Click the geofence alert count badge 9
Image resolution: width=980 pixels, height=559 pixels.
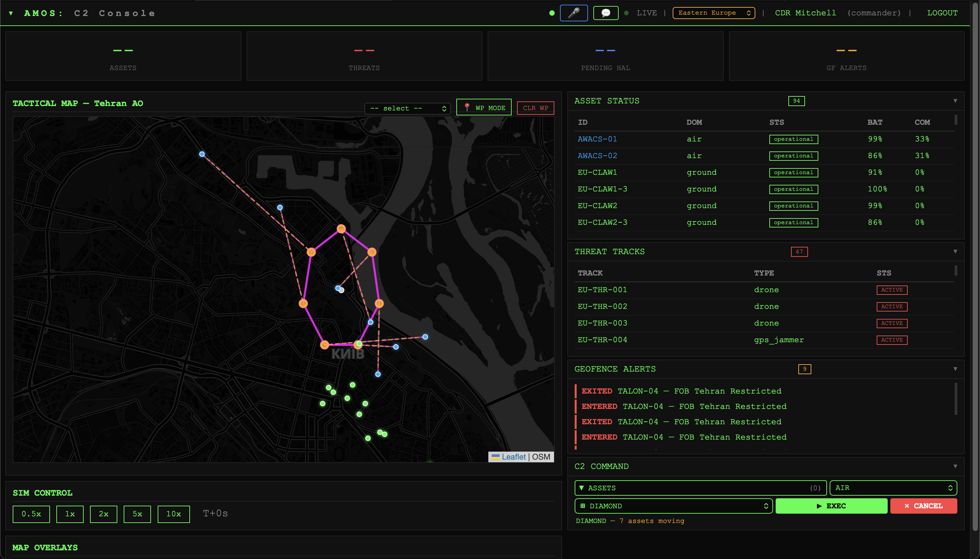pyautogui.click(x=805, y=369)
